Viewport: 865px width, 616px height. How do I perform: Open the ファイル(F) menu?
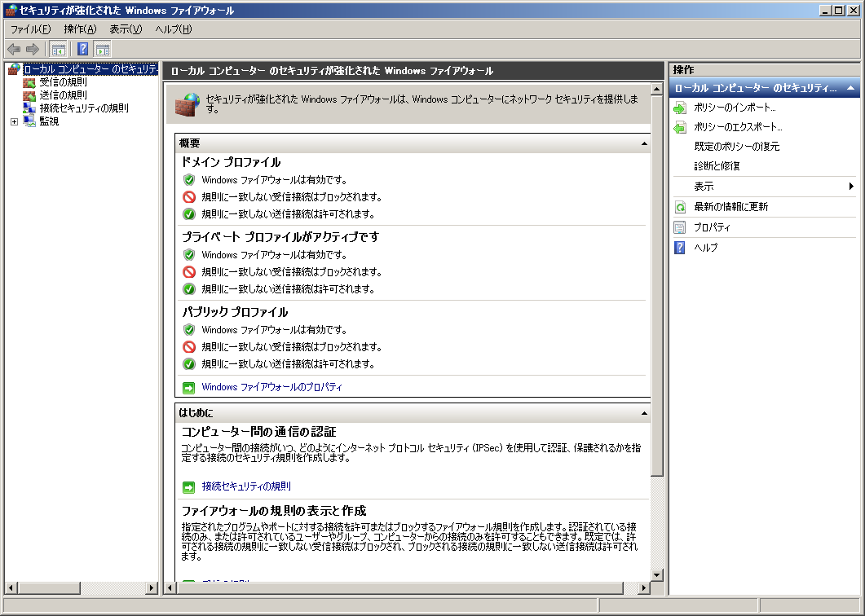[30, 29]
